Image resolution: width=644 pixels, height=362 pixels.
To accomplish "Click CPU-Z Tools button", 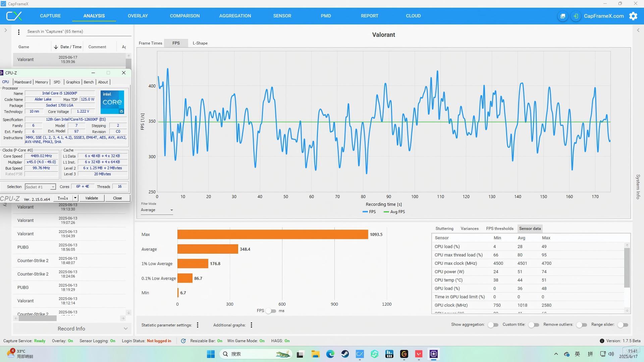I will click(x=63, y=198).
